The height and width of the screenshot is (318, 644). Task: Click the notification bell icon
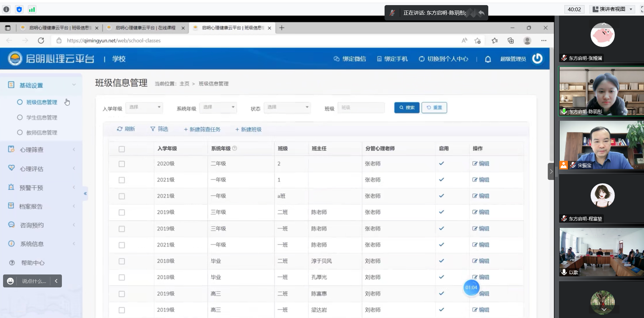coord(488,59)
